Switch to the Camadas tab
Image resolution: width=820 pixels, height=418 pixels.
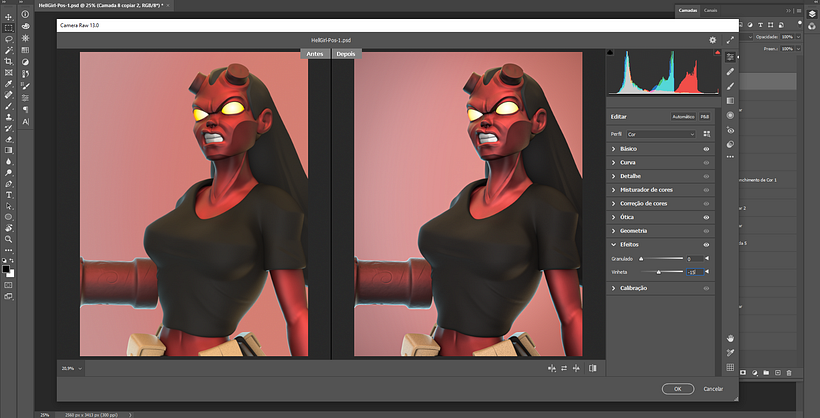pyautogui.click(x=687, y=10)
